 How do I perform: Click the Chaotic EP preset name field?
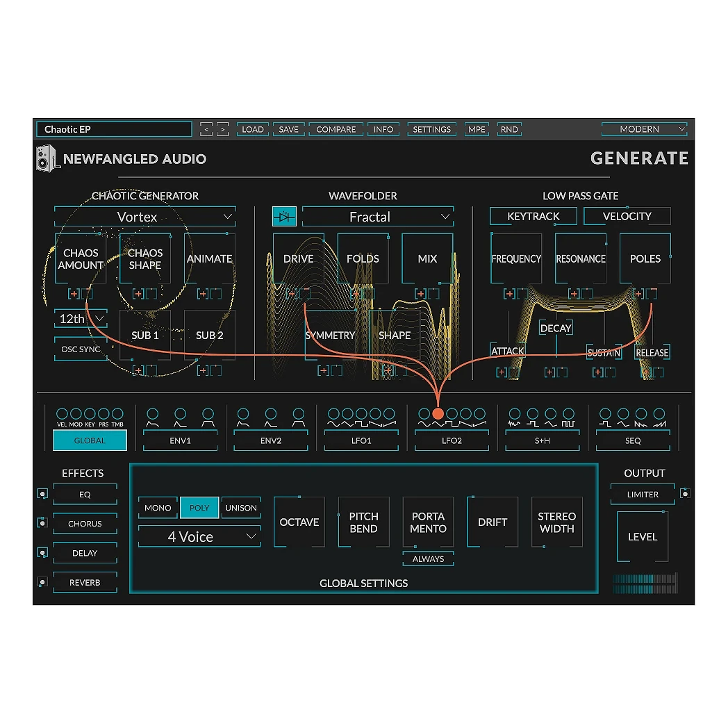click(114, 129)
